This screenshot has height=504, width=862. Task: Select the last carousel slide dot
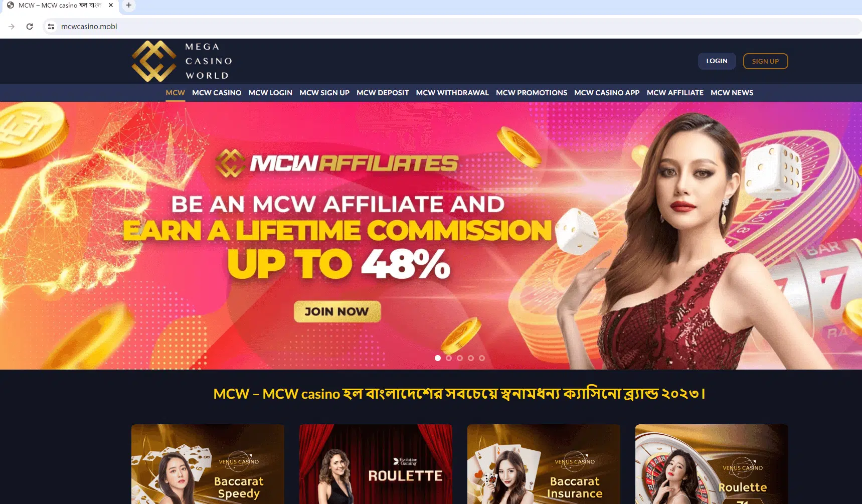(482, 358)
